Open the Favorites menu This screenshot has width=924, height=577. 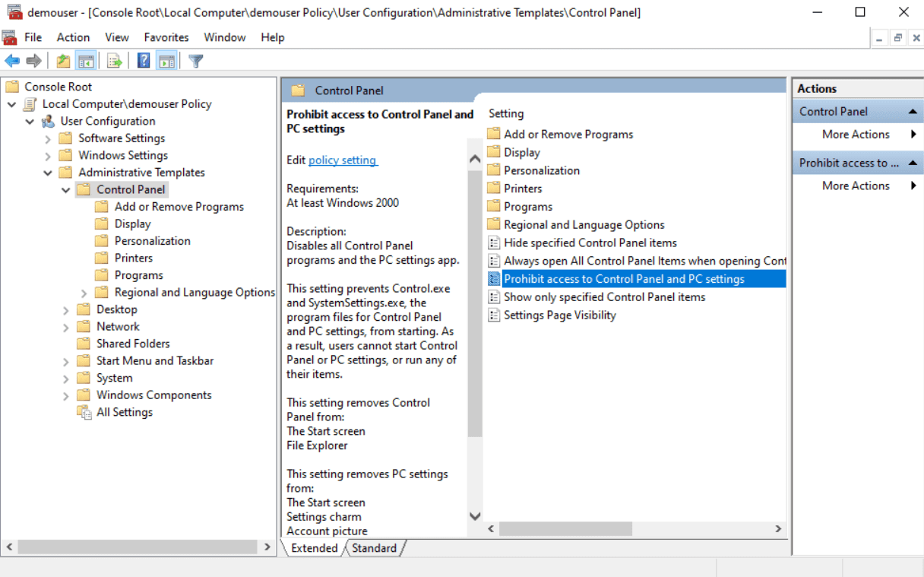[x=166, y=37]
